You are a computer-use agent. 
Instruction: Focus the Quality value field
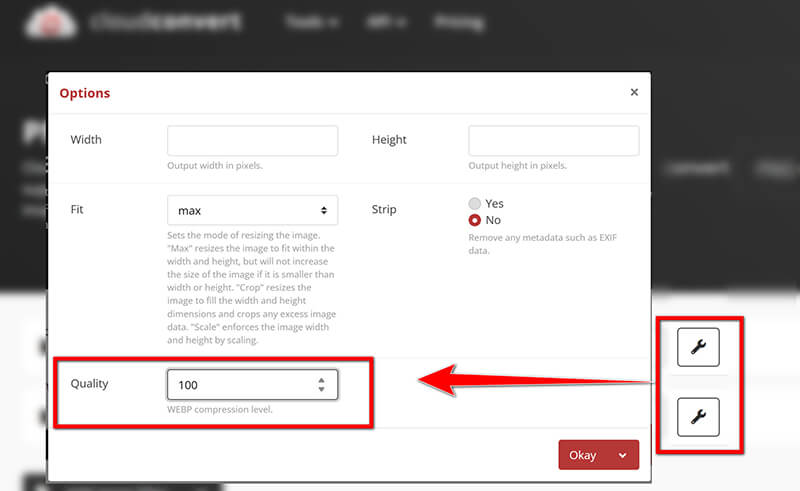[240, 384]
